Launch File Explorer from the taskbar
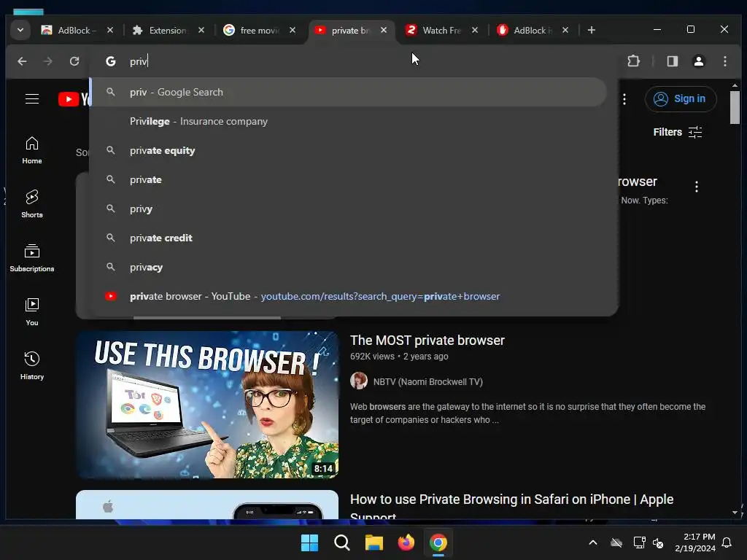The image size is (747, 560). click(x=374, y=542)
